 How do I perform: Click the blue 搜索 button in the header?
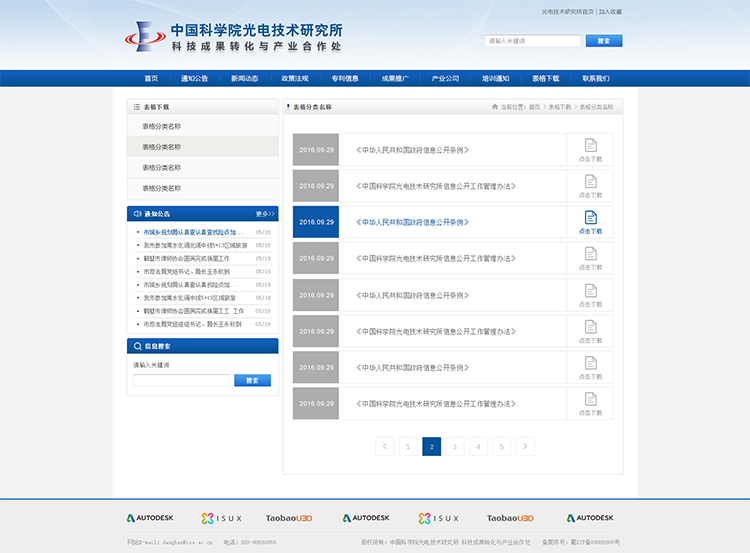pos(603,41)
